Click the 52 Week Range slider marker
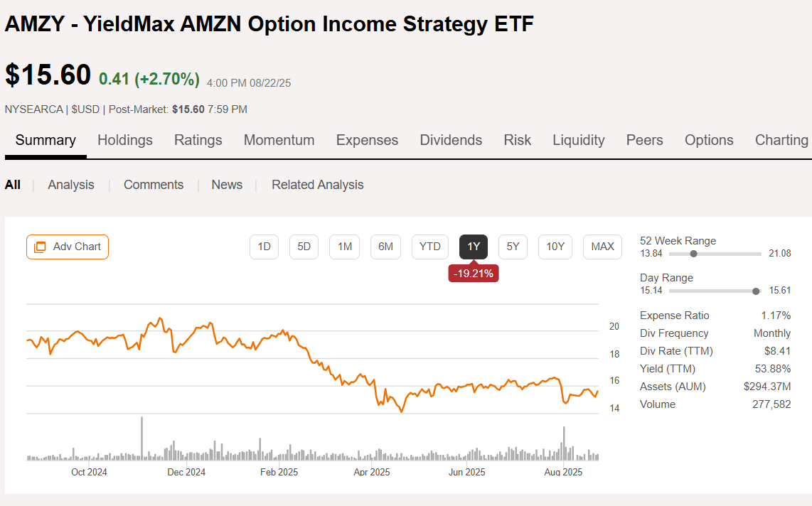The image size is (812, 506). click(695, 254)
